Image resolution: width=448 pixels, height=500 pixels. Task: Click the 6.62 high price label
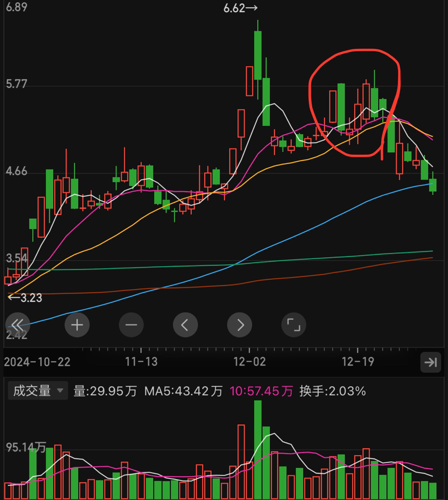coord(240,8)
